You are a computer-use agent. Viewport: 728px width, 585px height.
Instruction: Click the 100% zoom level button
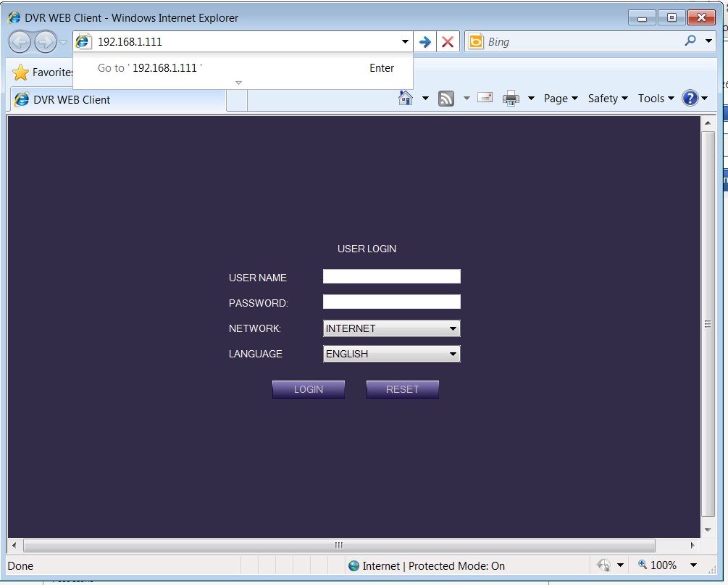pos(657,565)
